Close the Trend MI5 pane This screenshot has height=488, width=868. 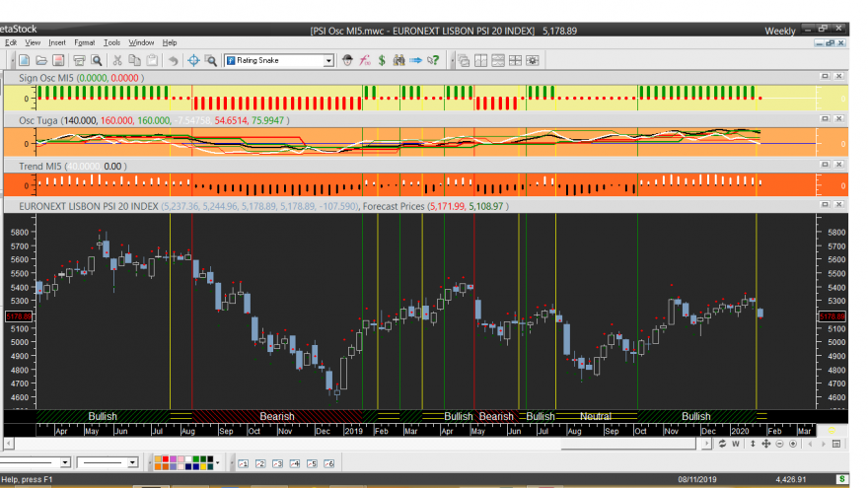pyautogui.click(x=838, y=165)
